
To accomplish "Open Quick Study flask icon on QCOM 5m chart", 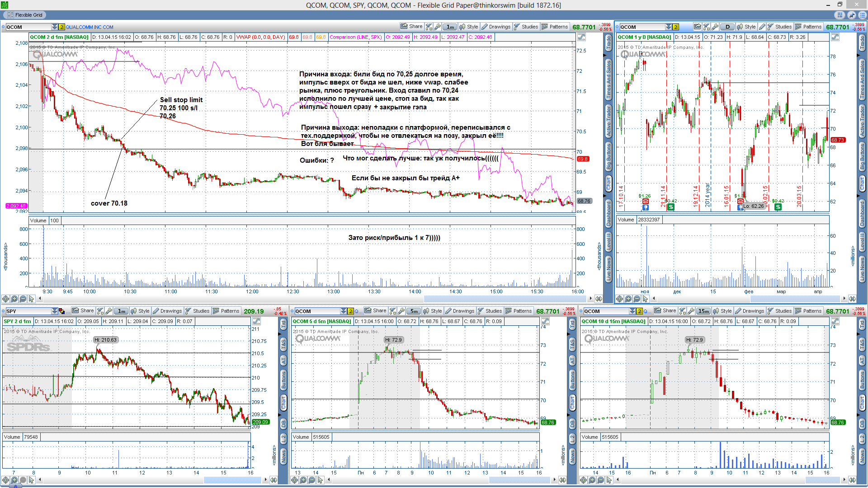I will click(393, 311).
